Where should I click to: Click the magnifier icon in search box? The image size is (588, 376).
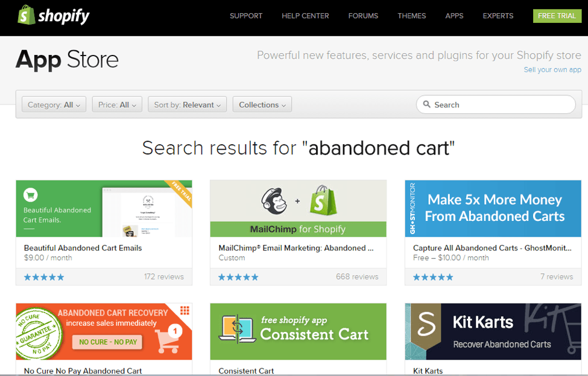[427, 104]
